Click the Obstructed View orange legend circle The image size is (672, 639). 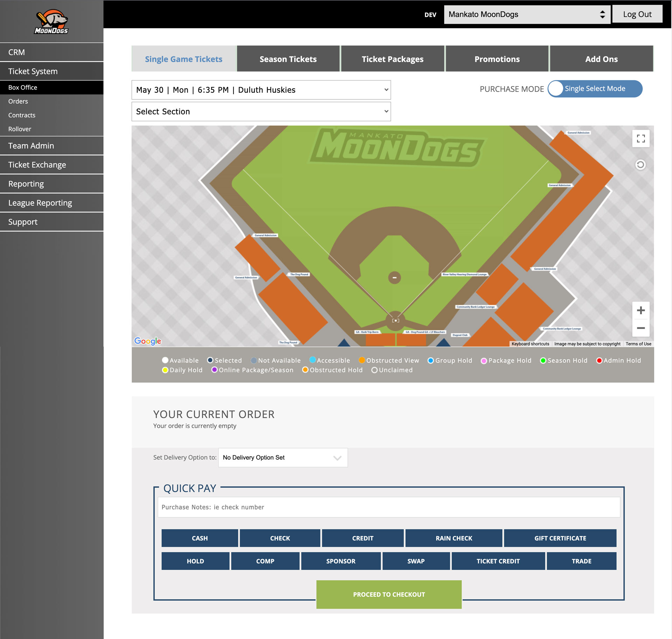pyautogui.click(x=362, y=360)
